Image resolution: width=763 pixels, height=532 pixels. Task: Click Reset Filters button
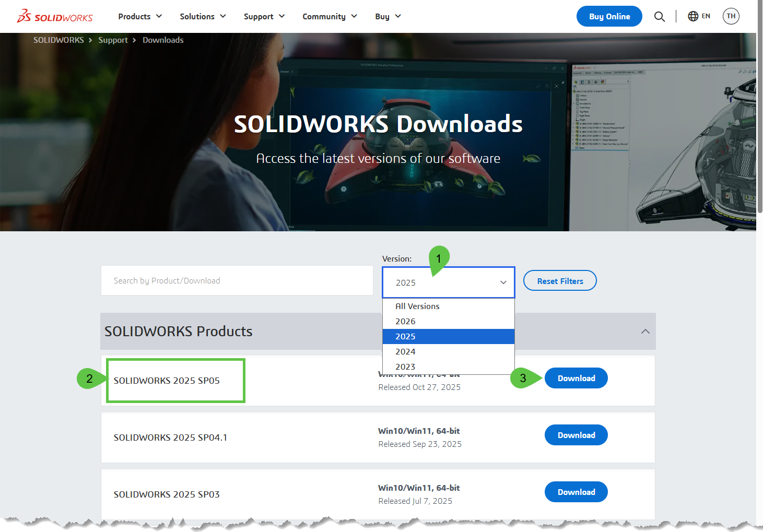560,281
